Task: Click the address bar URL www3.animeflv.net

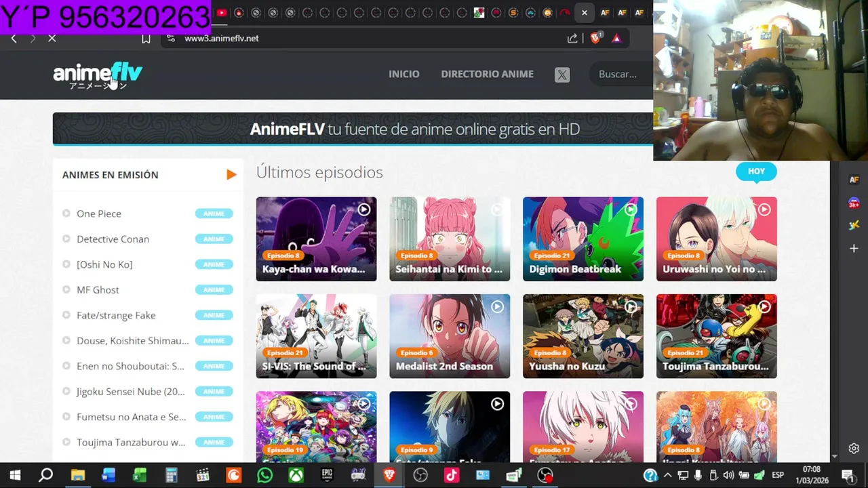Action: click(x=222, y=39)
